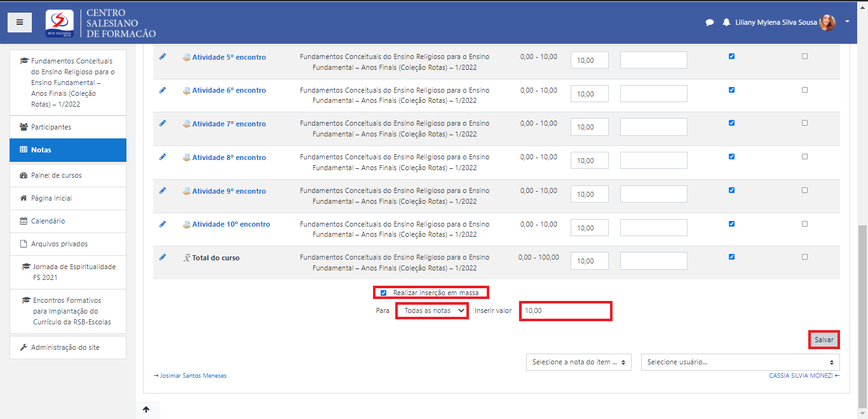The width and height of the screenshot is (868, 419).
Task: Uncheck the Realizar inserção em massa checkbox
Action: 383,293
